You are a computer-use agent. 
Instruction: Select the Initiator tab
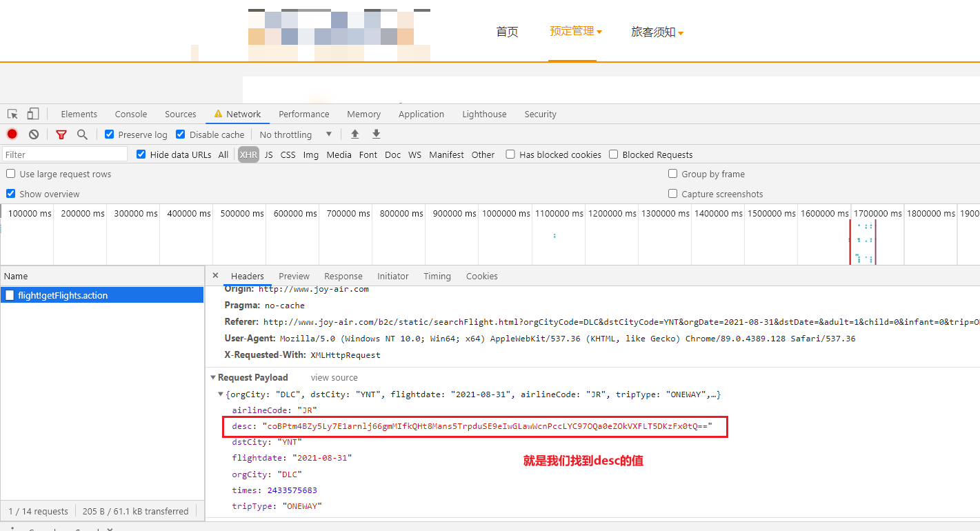(x=393, y=276)
